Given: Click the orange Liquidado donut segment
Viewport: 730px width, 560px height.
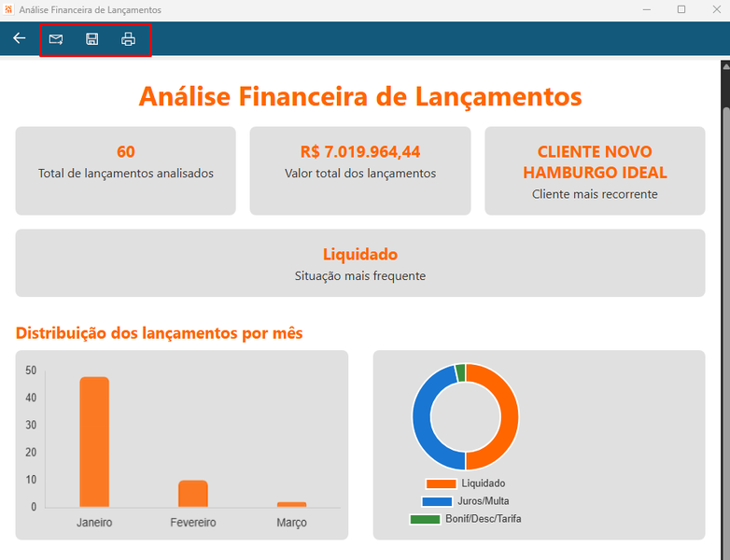Looking at the screenshot, I should point(510,416).
